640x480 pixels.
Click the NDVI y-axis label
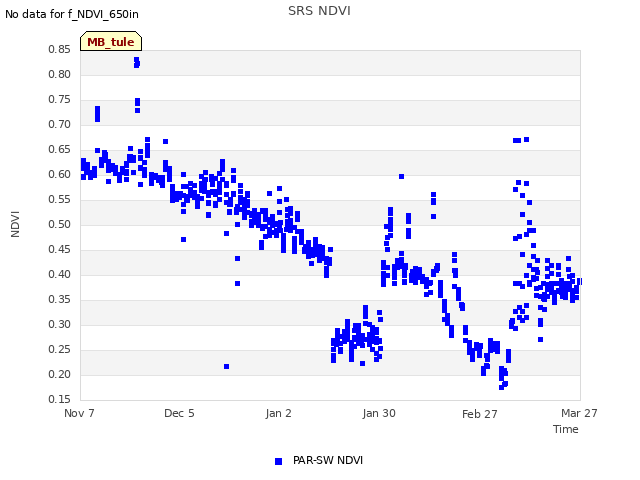(15, 224)
